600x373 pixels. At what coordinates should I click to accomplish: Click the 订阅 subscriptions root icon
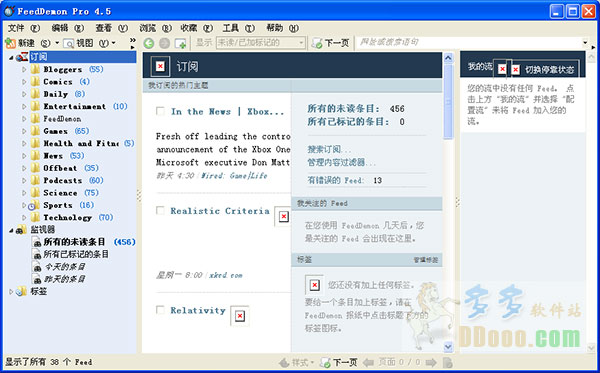click(x=22, y=57)
